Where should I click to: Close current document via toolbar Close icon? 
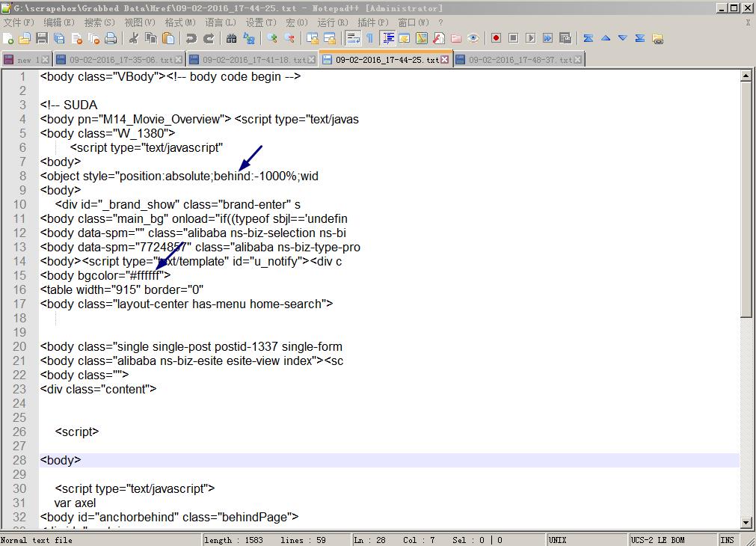77,39
